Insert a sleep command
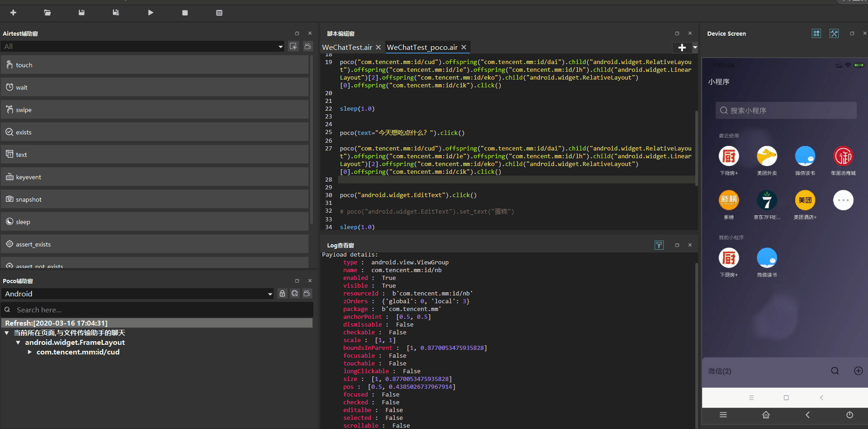The image size is (868, 429). coord(154,222)
